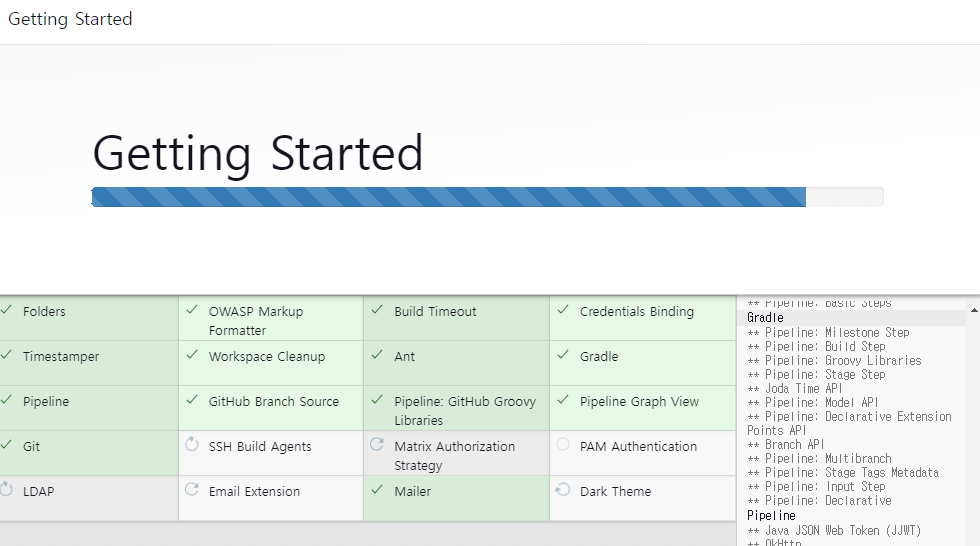Click the installation progress bar
The height and width of the screenshot is (546, 980).
click(488, 197)
